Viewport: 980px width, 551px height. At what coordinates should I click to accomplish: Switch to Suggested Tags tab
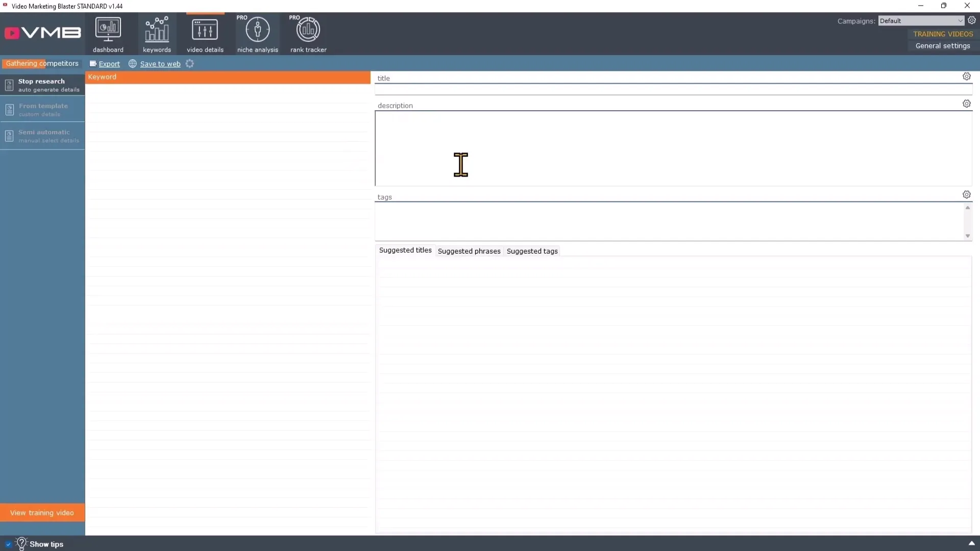pos(532,251)
